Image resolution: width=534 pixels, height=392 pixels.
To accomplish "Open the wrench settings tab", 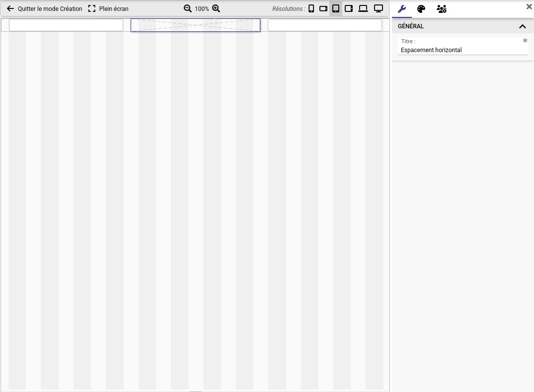I will [402, 9].
